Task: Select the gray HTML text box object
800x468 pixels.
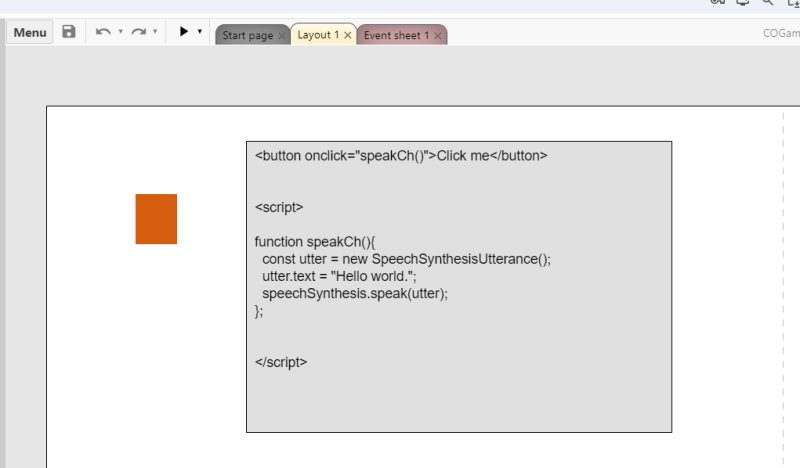Action: pos(459,287)
